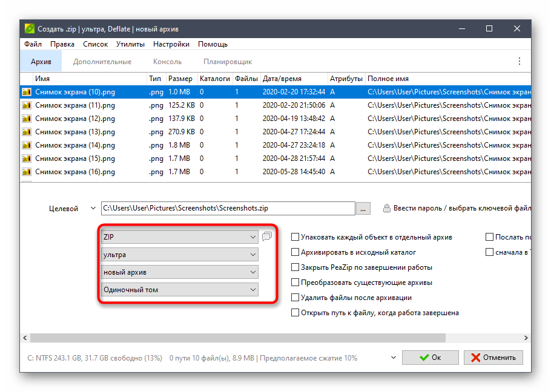The image size is (551, 392).
Task: Expand the 'ультра' compression level dropdown
Action: click(x=180, y=255)
